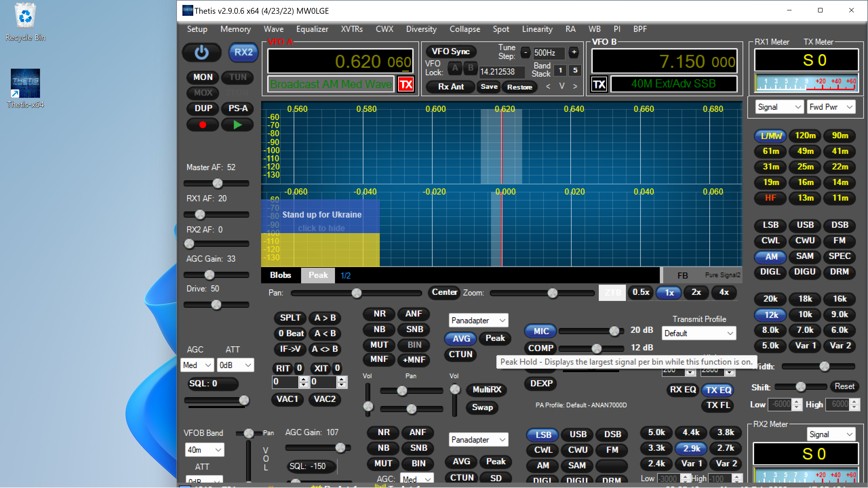Image resolution: width=868 pixels, height=488 pixels.
Task: Switch to the Peak tab below the display
Action: pyautogui.click(x=318, y=275)
